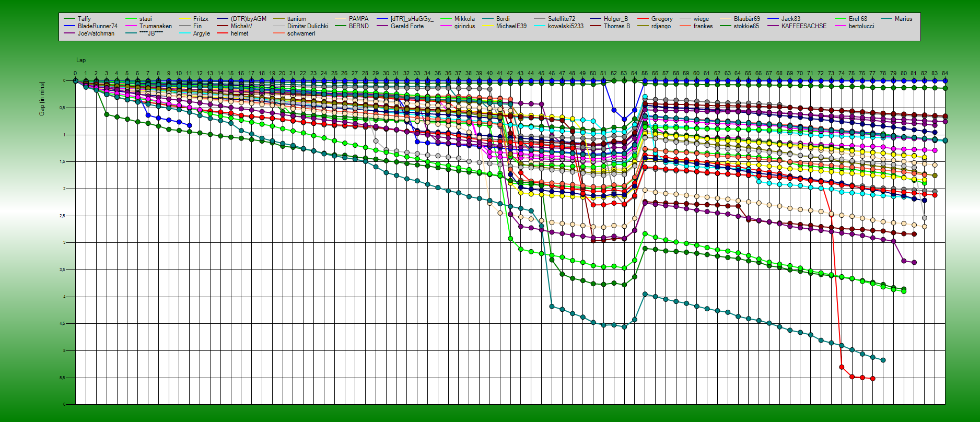
Task: Click the yellow line swatch beside Fritzx
Action: click(185, 19)
